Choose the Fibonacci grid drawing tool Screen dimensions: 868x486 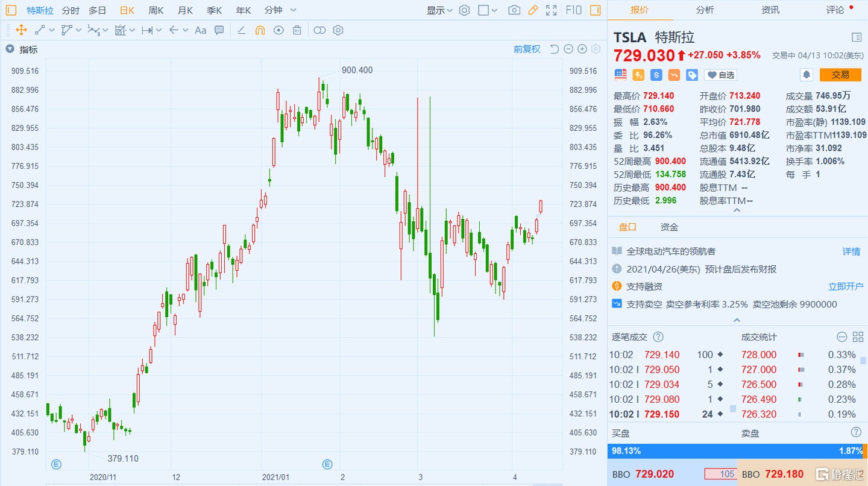point(120,30)
